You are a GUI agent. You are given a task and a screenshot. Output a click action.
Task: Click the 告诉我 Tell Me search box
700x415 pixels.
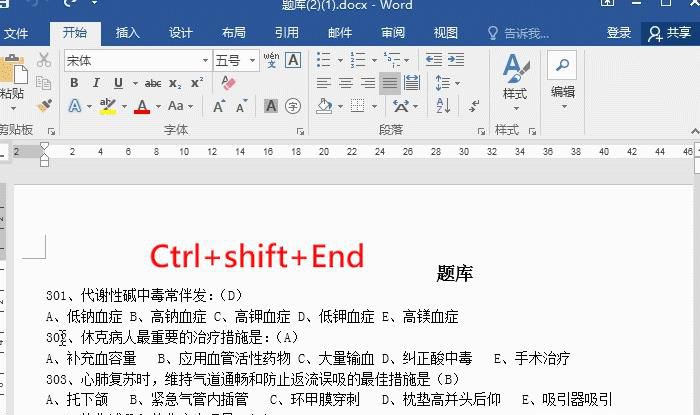tap(519, 33)
